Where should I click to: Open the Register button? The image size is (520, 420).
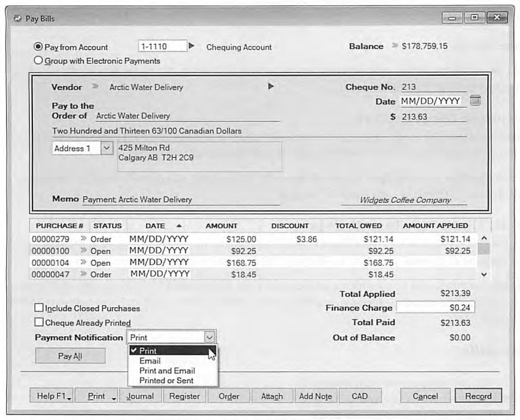tap(185, 396)
